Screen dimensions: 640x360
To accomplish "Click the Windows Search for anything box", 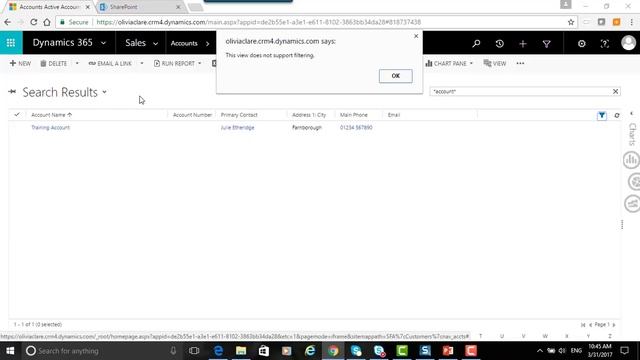I will pyautogui.click(x=102, y=351).
